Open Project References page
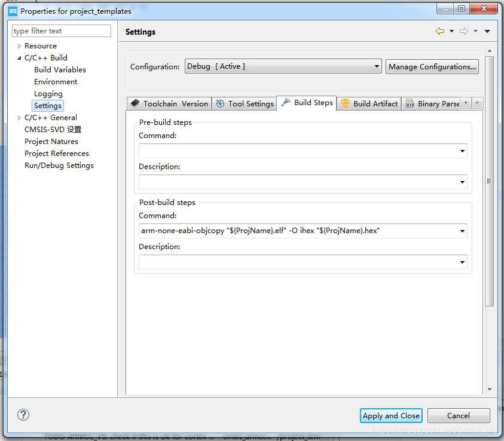 57,154
